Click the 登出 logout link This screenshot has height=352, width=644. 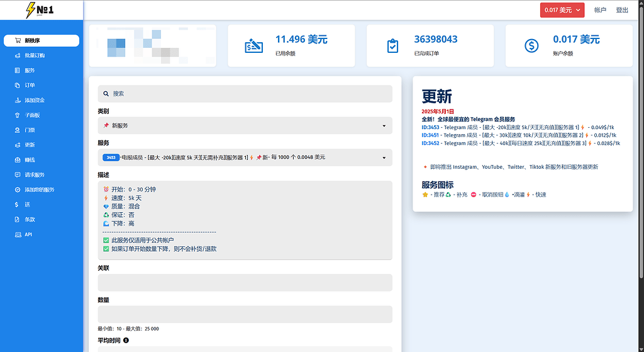622,10
